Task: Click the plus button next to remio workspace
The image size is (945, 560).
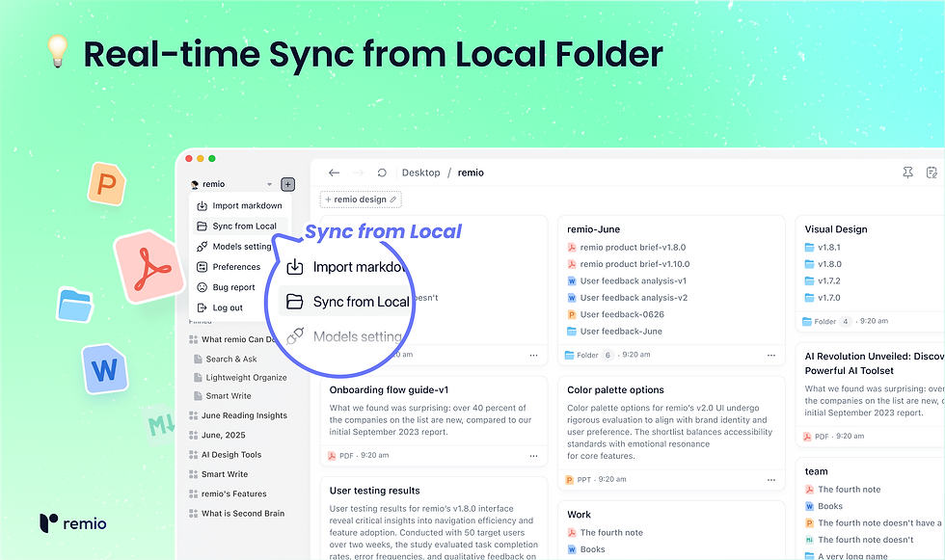Action: (288, 184)
